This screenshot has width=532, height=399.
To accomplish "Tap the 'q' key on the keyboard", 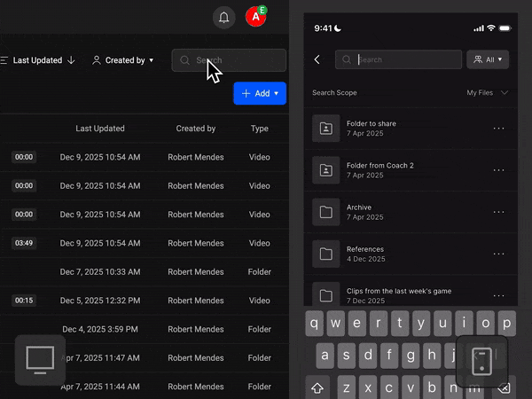I will 316,323.
